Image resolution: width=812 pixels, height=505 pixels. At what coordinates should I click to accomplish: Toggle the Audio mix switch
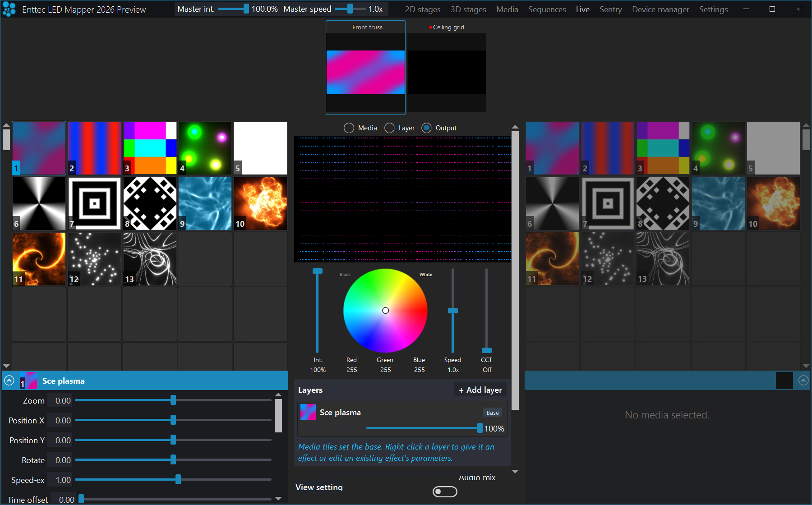click(x=445, y=491)
